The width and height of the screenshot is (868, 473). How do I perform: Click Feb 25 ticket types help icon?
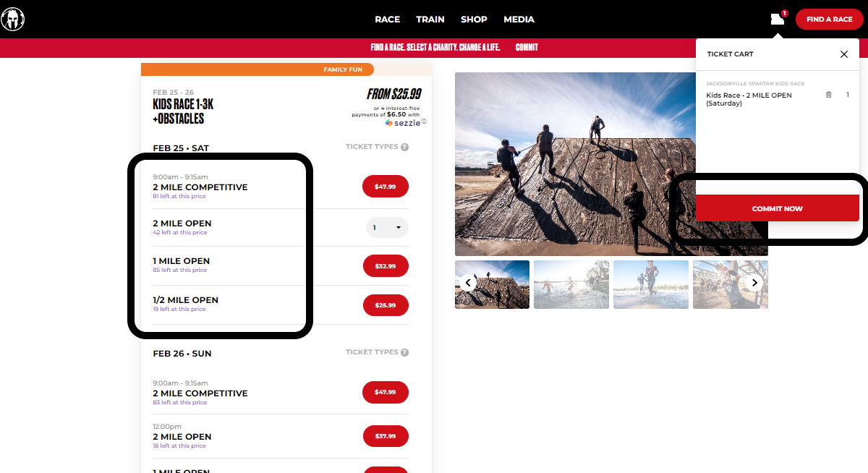click(404, 147)
